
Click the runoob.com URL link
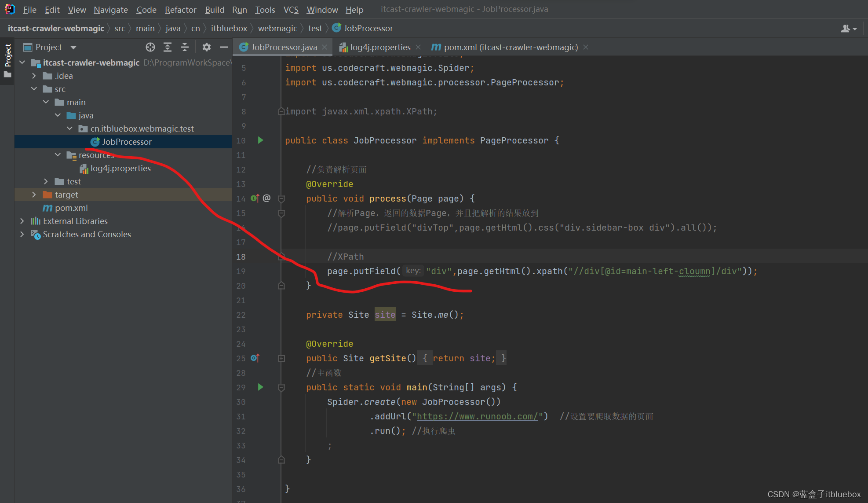[477, 416]
